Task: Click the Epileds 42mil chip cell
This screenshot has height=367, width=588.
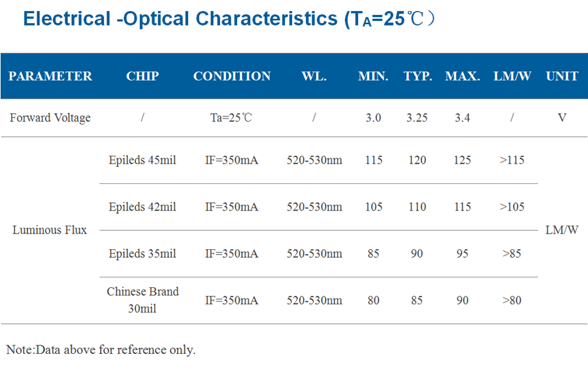Action: click(x=142, y=207)
